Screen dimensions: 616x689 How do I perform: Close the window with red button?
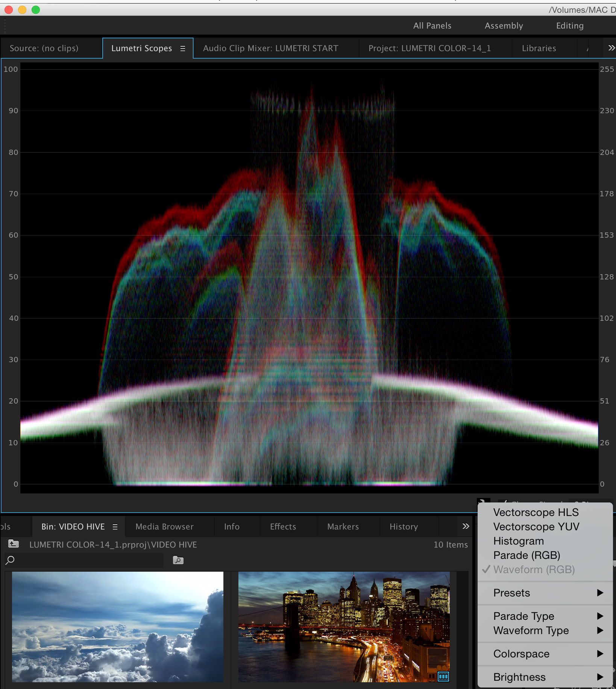tap(8, 10)
